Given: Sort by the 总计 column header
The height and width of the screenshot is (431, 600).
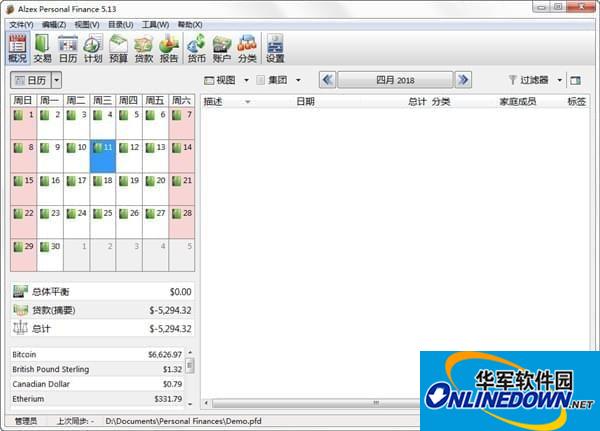Looking at the screenshot, I should click(417, 101).
